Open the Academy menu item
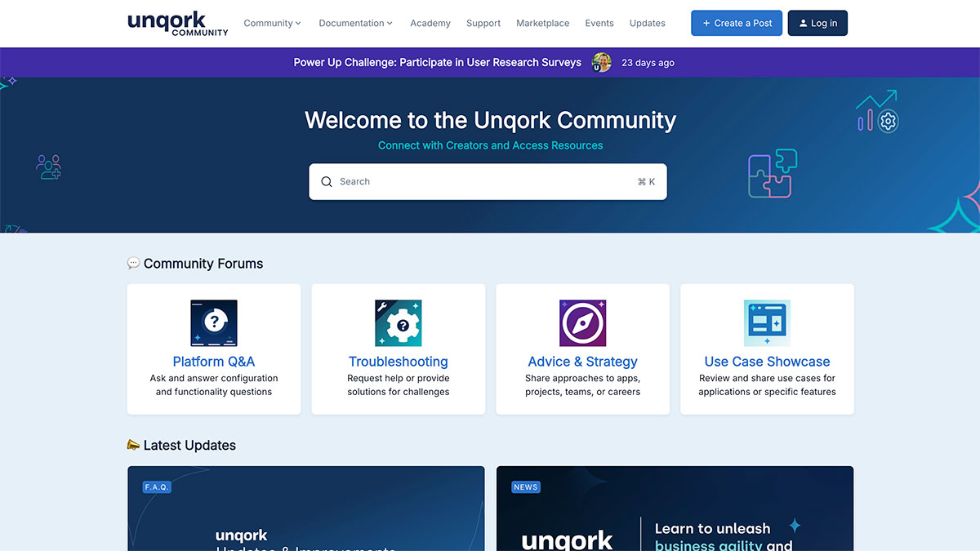980x551 pixels. tap(430, 23)
